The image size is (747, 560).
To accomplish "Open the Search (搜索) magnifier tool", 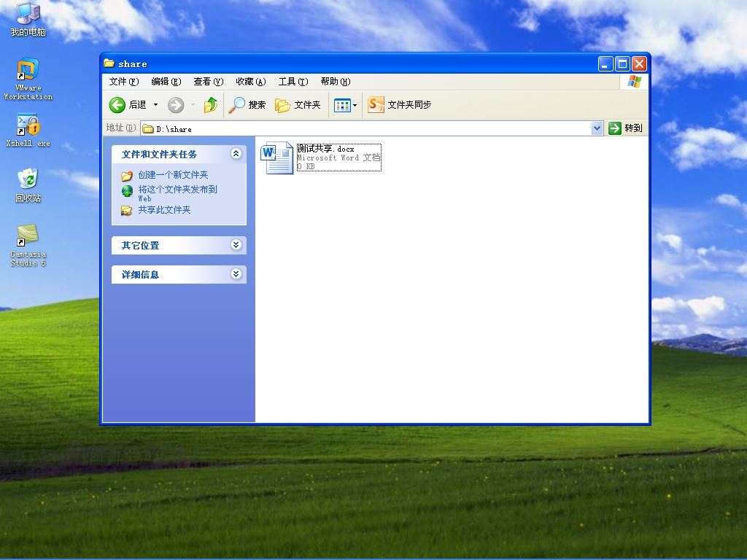I will pyautogui.click(x=247, y=105).
